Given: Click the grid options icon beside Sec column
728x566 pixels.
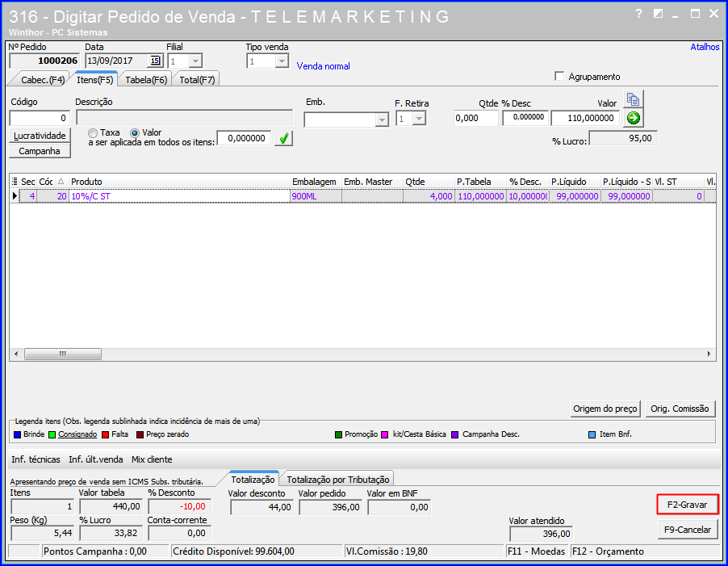Looking at the screenshot, I should 15,182.
